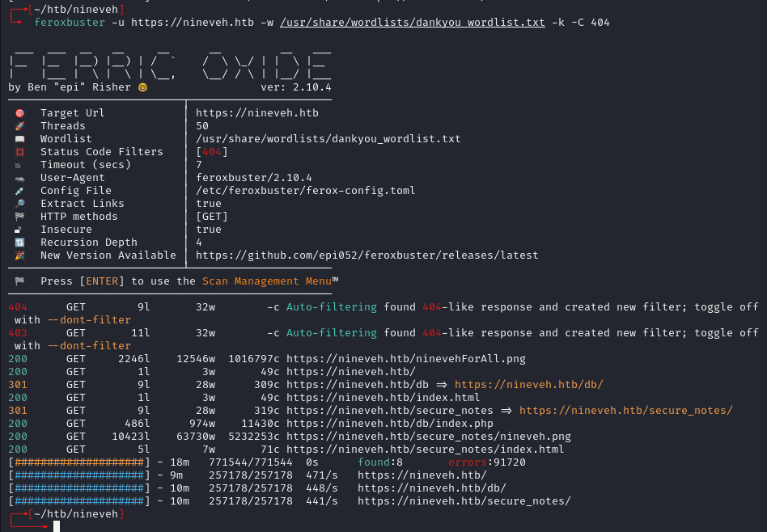The image size is (767, 532).
Task: Click the flags icon next to HTTP methods
Action: 20,216
